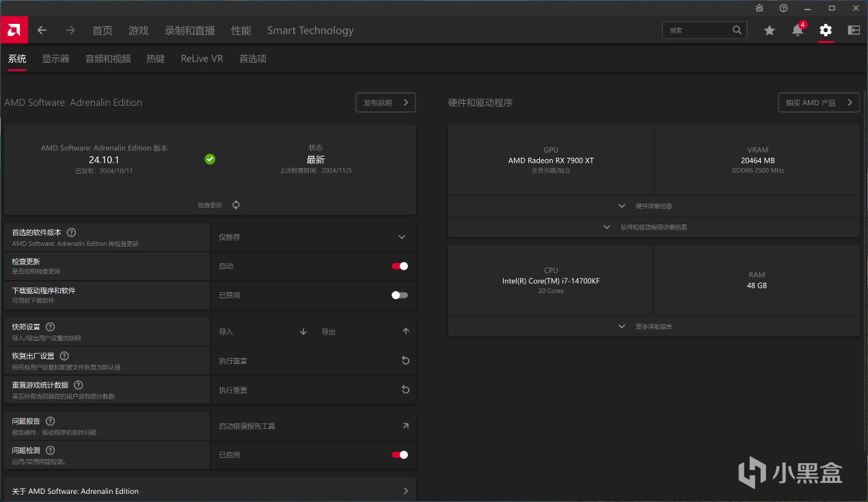Expand 关于 AMD Software: Adrenalin Edition row

(210, 491)
